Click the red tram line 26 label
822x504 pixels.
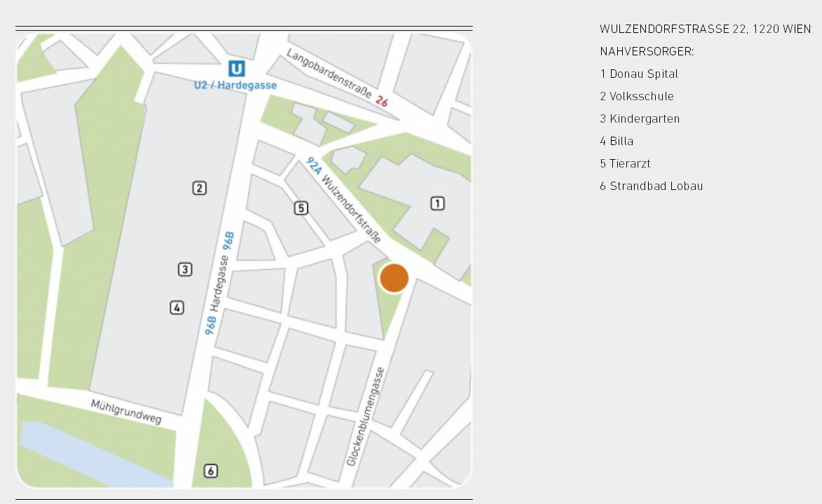coord(382,102)
